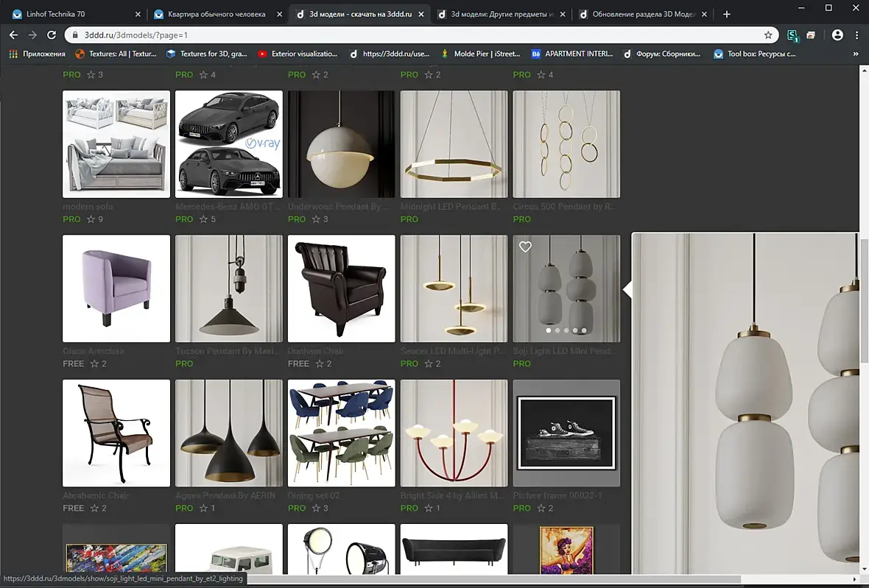The height and width of the screenshot is (588, 869).
Task: Click the star icon under Olson Armchair
Action: pyautogui.click(x=94, y=364)
